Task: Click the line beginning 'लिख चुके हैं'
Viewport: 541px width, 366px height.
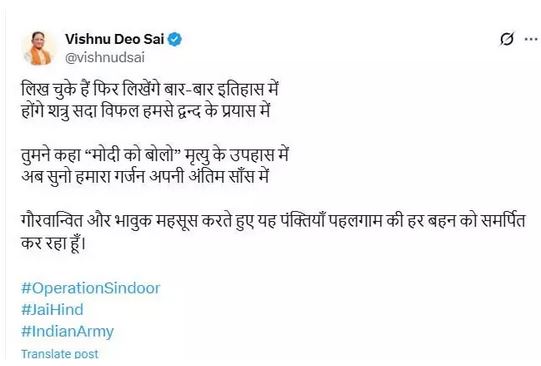Action: [150, 89]
